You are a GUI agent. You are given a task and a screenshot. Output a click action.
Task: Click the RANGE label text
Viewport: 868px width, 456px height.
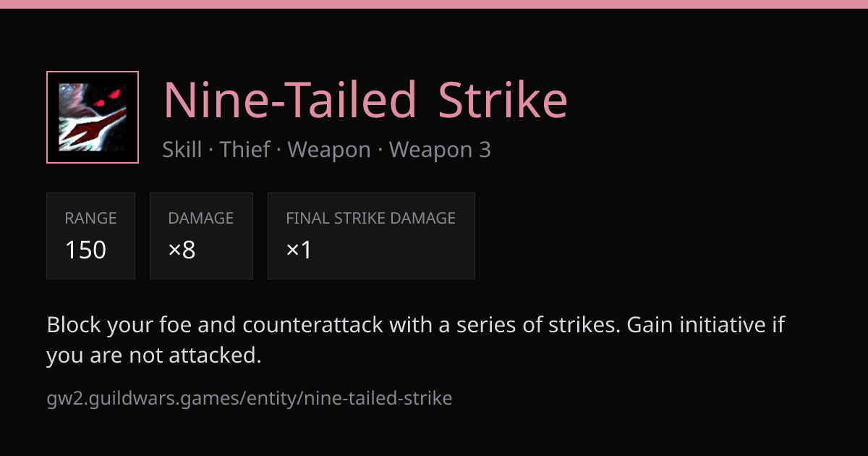tap(90, 218)
